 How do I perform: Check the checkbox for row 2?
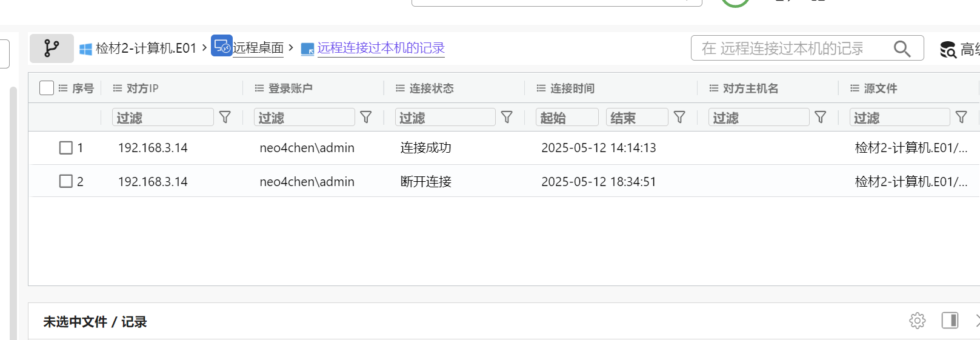66,181
